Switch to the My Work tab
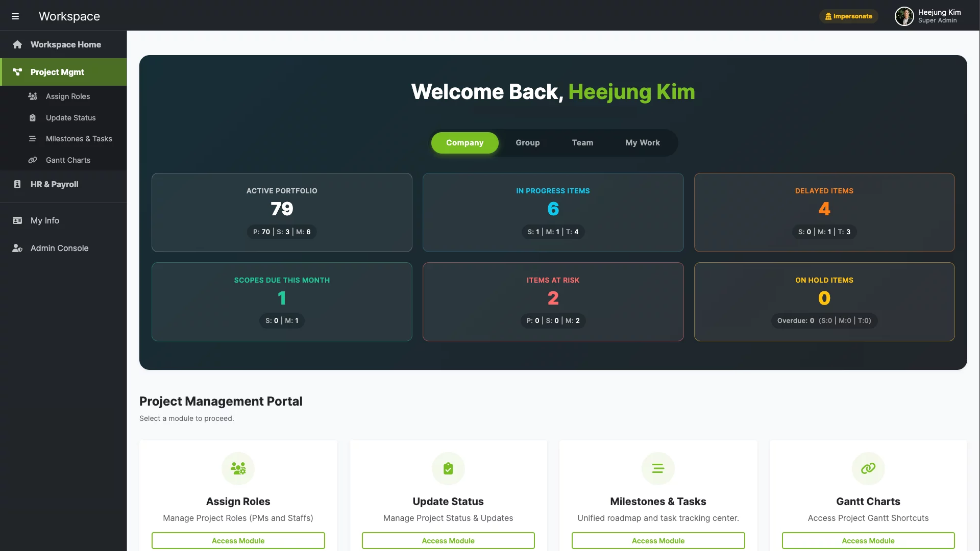Image resolution: width=980 pixels, height=551 pixels. coord(643,143)
